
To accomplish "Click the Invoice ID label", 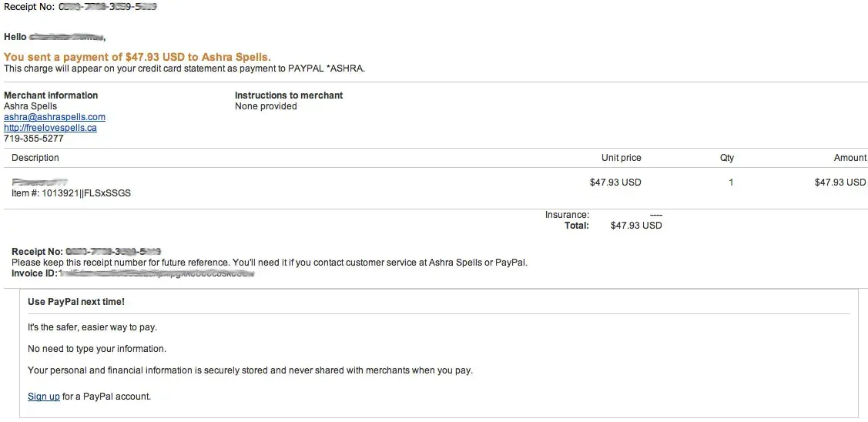I will coord(34,273).
